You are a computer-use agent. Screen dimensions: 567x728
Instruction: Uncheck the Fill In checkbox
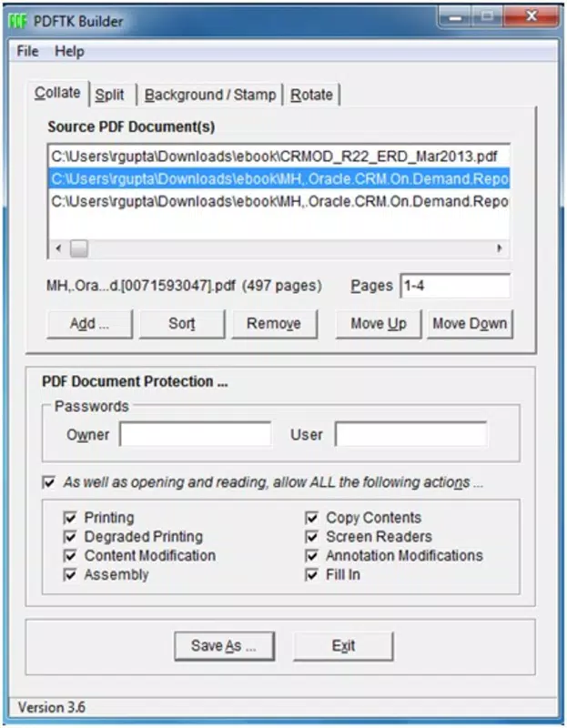(x=311, y=575)
